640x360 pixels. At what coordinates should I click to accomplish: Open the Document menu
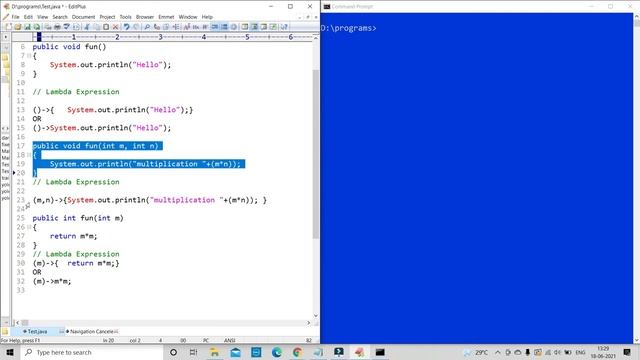(83, 17)
